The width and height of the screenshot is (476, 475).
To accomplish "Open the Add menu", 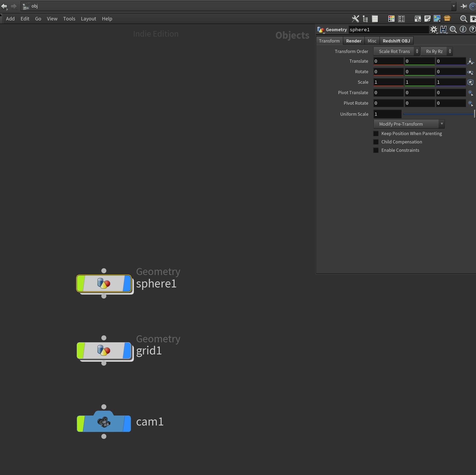I will click(x=10, y=19).
